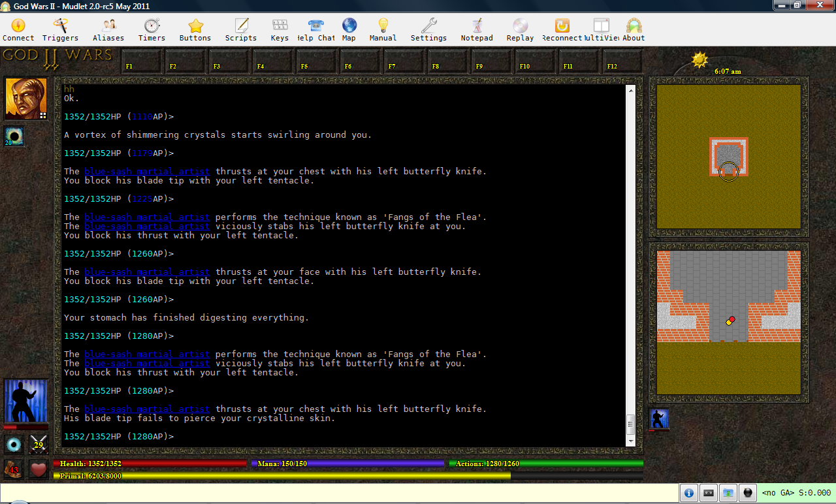This screenshot has height=504, width=836.
Task: Open the Triggers editor
Action: point(60,30)
